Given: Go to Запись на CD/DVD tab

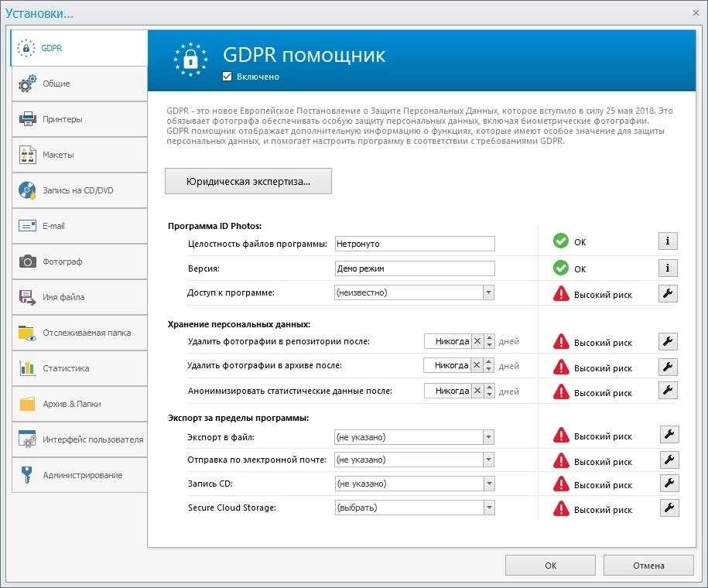Looking at the screenshot, I should pyautogui.click(x=80, y=190).
